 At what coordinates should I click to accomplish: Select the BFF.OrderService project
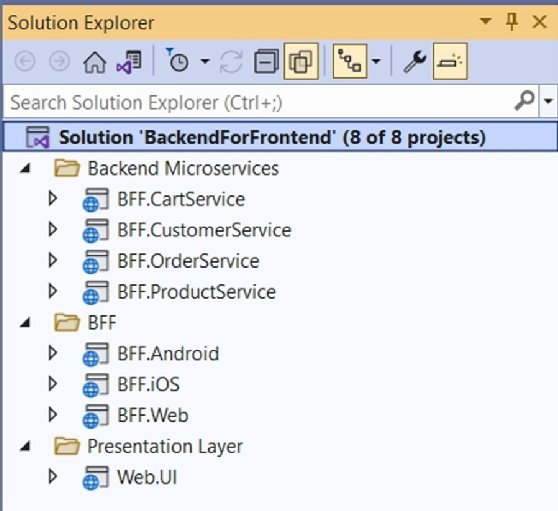click(188, 261)
